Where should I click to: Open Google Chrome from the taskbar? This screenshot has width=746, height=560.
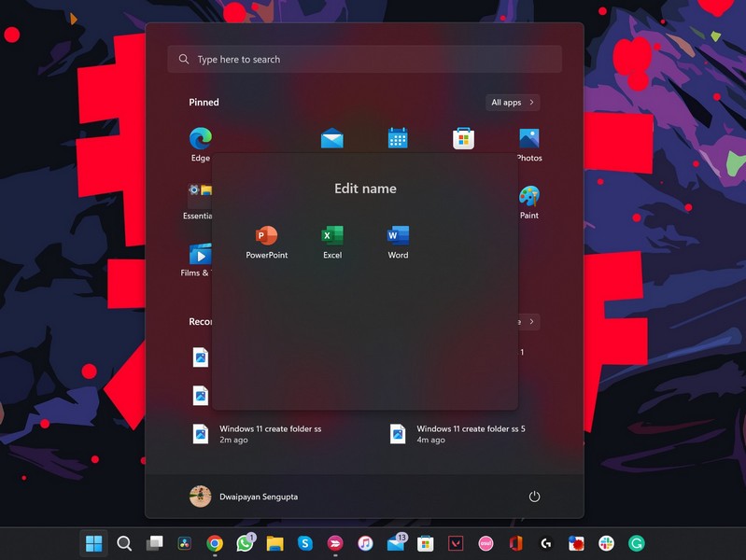(x=215, y=543)
